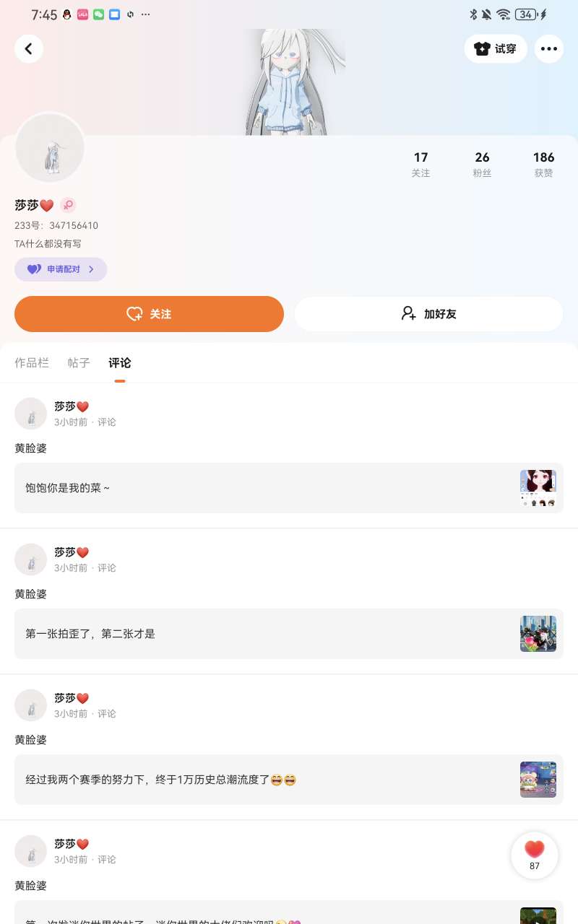The height and width of the screenshot is (924, 578).
Task: Tap the 加好友 add friend button
Action: [x=428, y=314]
